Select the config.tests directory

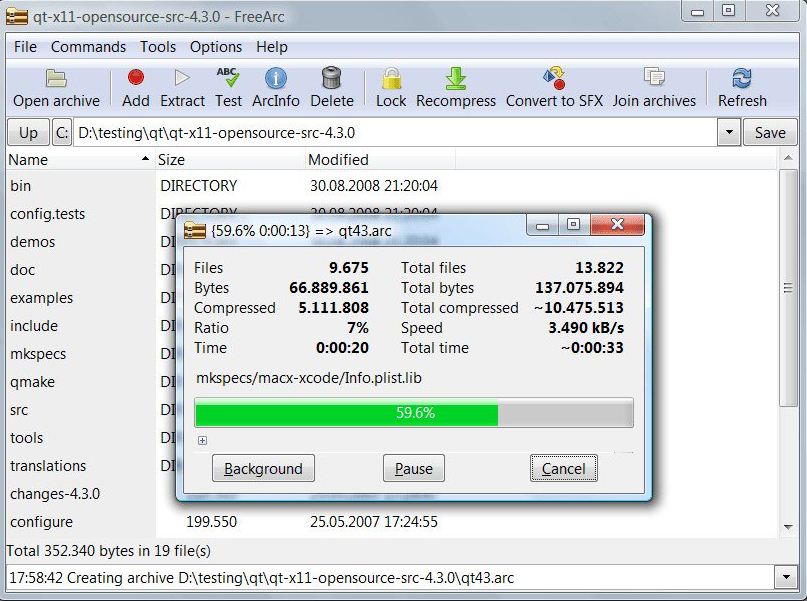click(x=47, y=214)
